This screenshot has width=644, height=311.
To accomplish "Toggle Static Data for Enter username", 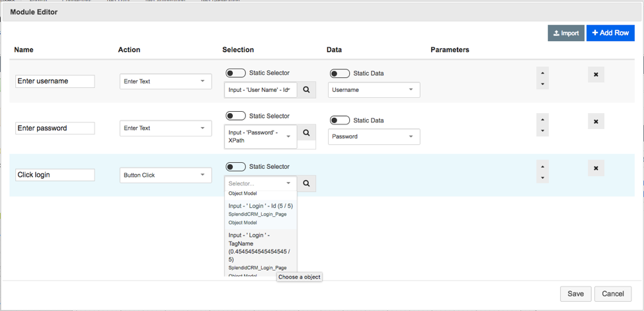I will tap(340, 73).
